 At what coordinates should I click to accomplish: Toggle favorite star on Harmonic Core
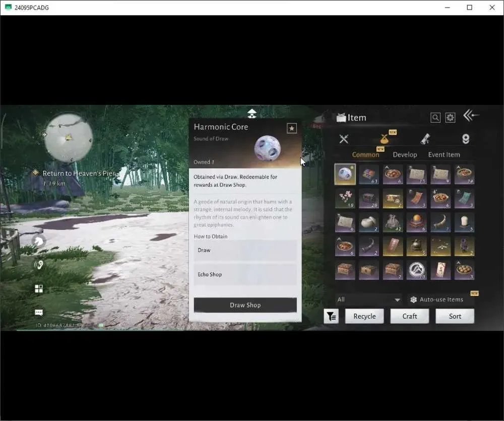(291, 129)
